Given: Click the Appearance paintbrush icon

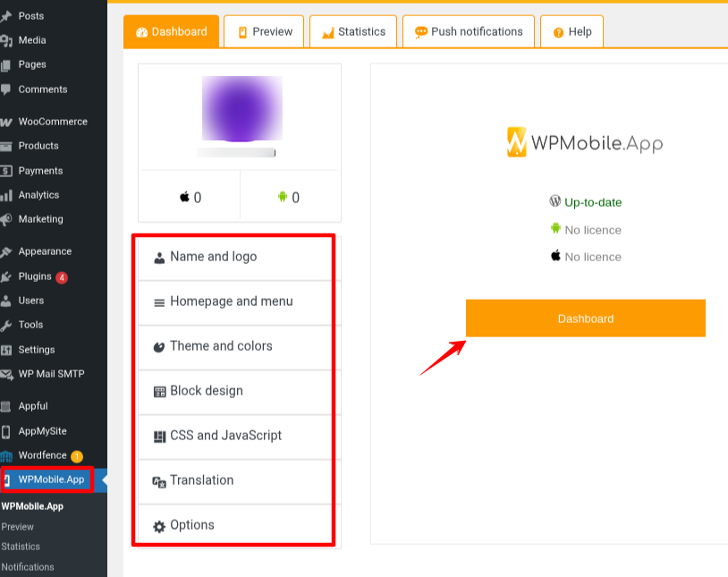Looking at the screenshot, I should point(6,251).
